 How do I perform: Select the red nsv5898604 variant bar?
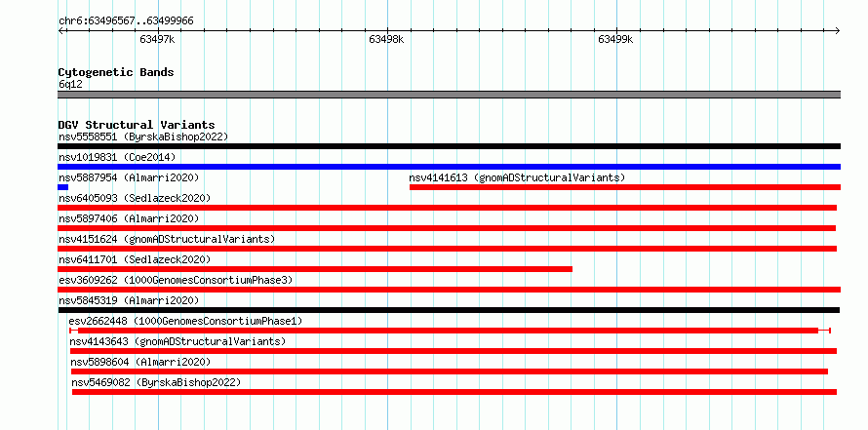coord(450,371)
